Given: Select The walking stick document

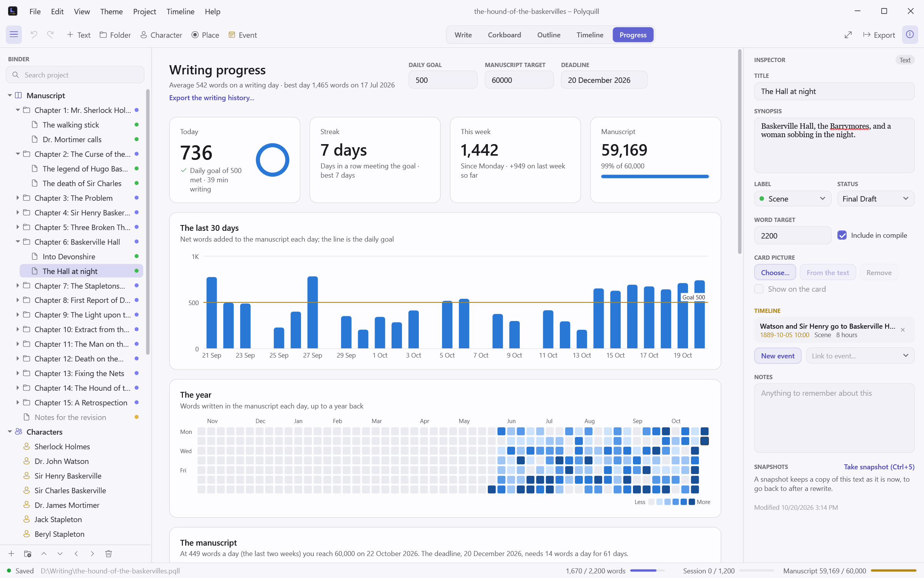Looking at the screenshot, I should click(x=71, y=124).
